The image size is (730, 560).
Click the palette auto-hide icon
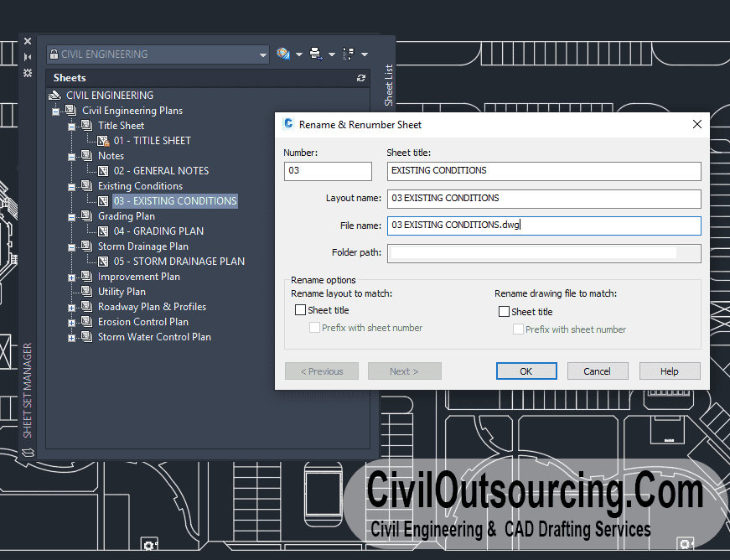tap(28, 56)
